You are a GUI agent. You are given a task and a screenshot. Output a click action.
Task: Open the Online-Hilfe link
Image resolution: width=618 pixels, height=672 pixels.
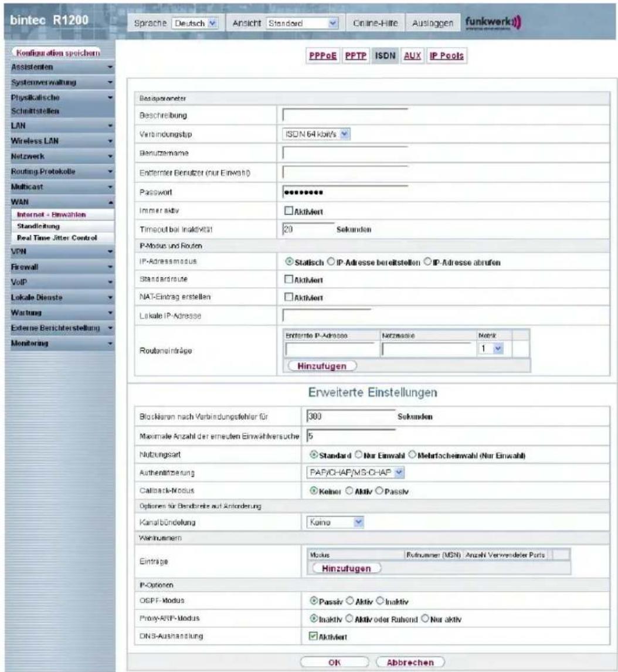click(x=375, y=23)
